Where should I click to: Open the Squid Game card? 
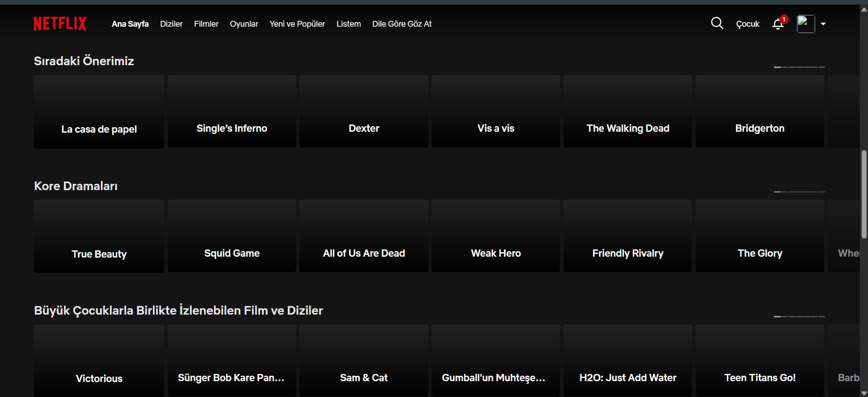(232, 236)
